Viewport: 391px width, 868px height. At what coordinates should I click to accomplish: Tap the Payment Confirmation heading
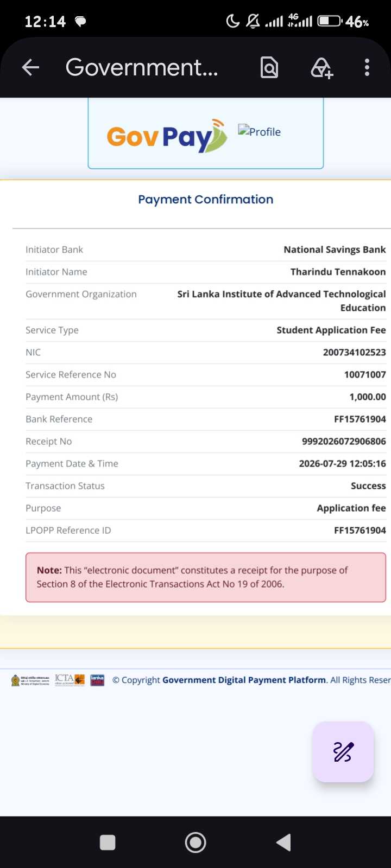click(x=206, y=199)
